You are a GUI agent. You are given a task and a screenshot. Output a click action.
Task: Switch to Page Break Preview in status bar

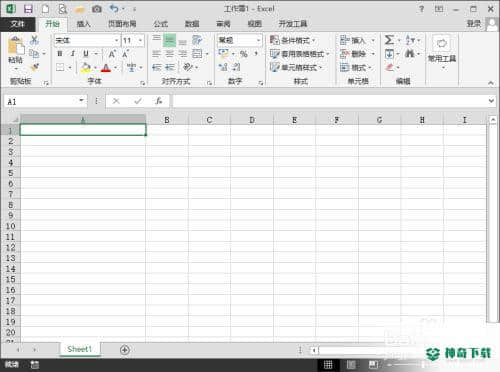pyautogui.click(x=373, y=365)
